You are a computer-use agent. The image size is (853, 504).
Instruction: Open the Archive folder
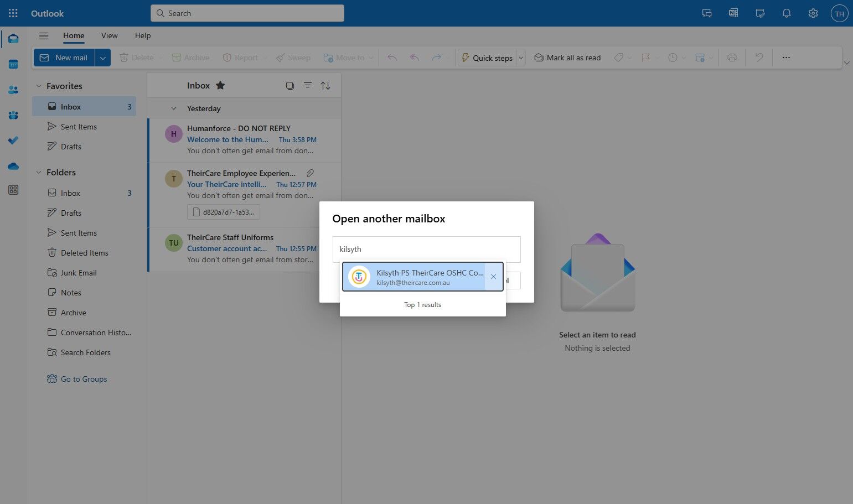[84, 313]
